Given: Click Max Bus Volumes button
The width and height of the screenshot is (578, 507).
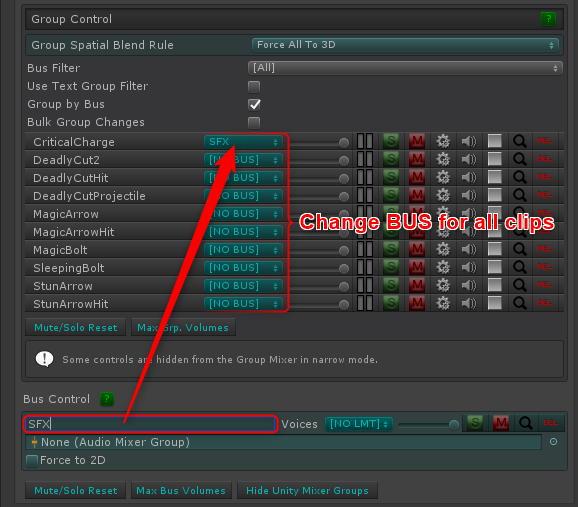Looking at the screenshot, I should click(181, 490).
